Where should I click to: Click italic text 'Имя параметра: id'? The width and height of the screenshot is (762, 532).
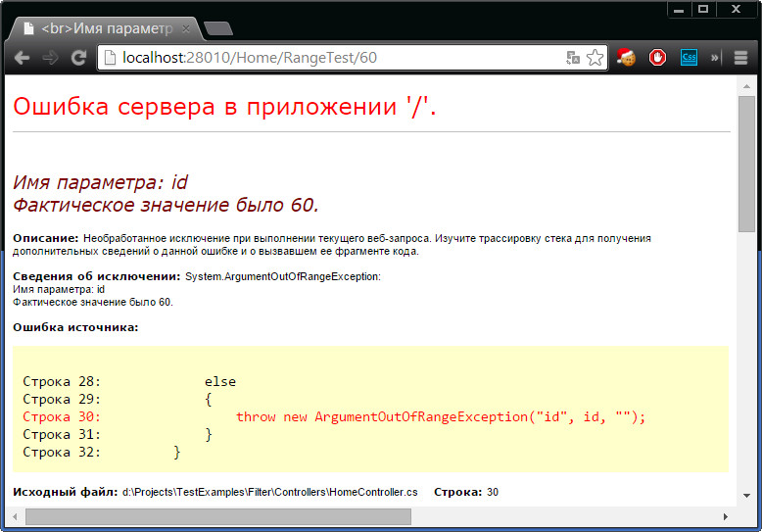[100, 182]
